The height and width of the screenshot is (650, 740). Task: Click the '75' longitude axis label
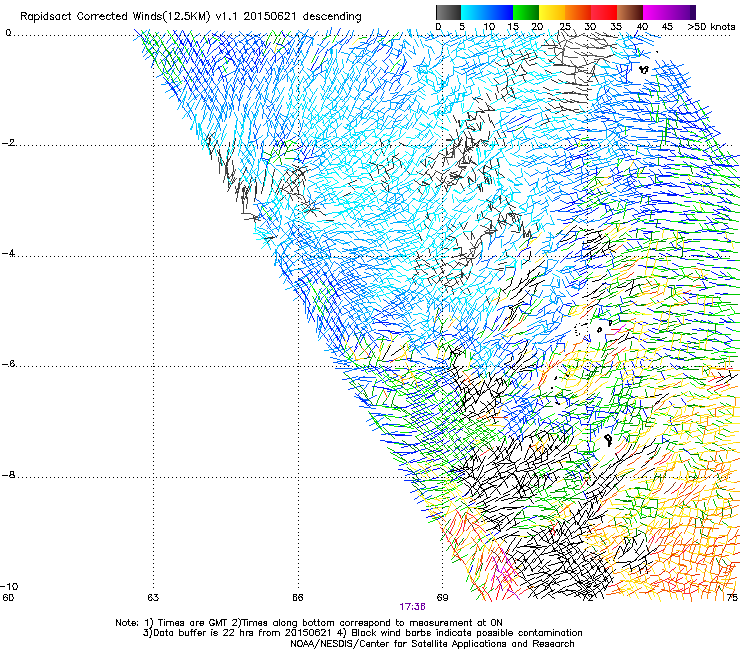pos(732,597)
